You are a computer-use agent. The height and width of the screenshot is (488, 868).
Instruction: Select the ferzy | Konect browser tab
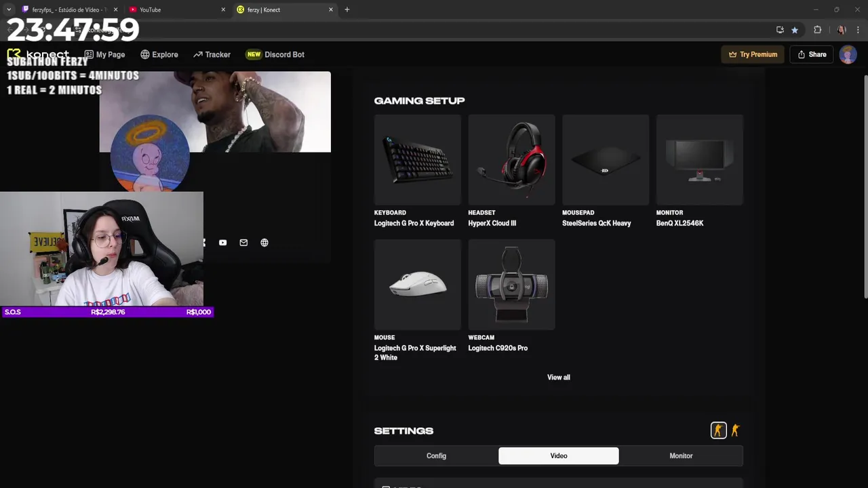(x=285, y=9)
